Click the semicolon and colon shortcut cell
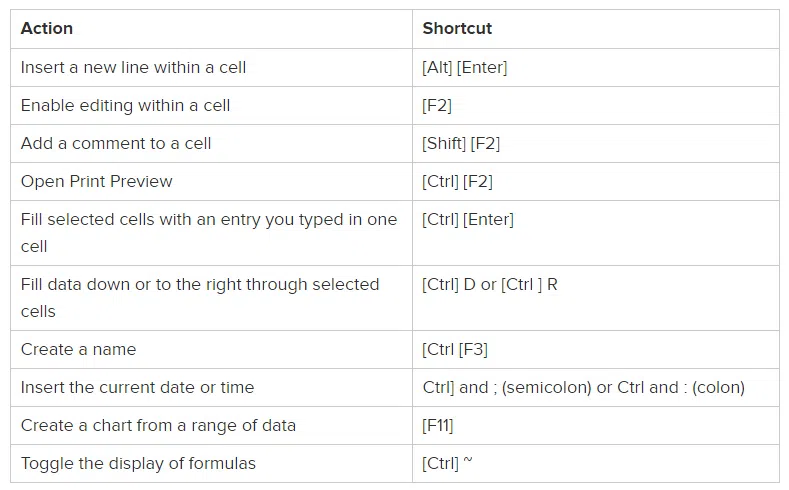Screen dimensions: 789x490 (584, 388)
